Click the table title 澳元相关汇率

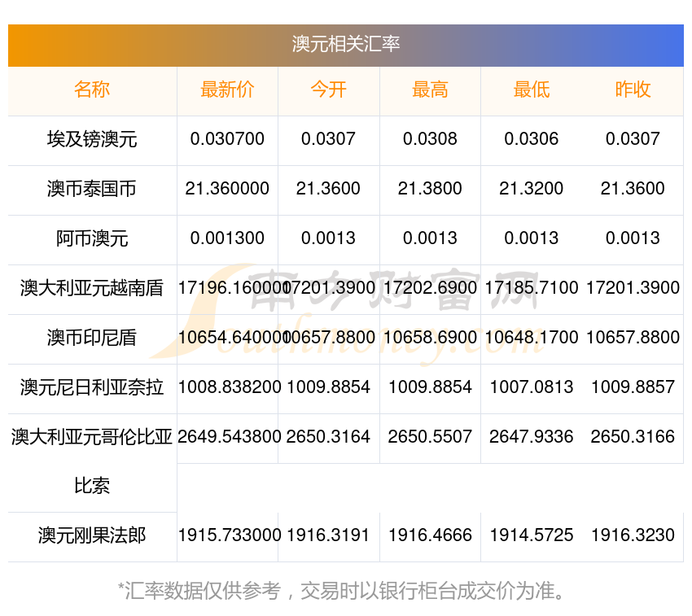point(345,44)
